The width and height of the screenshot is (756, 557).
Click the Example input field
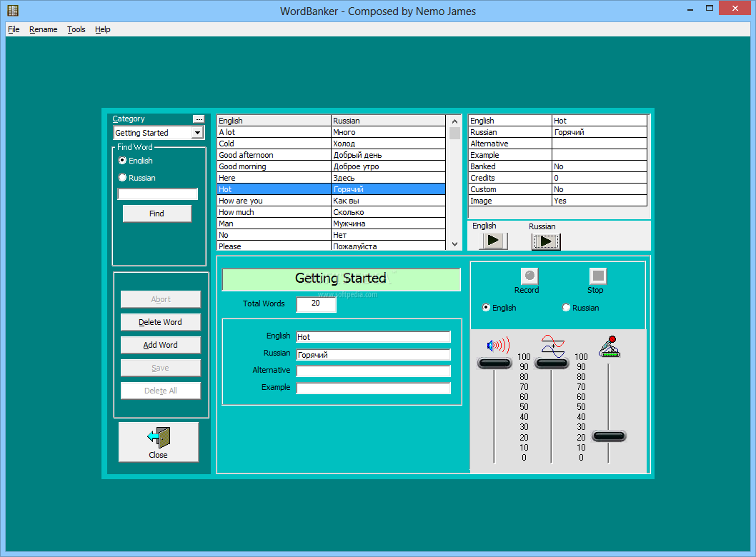coord(373,388)
